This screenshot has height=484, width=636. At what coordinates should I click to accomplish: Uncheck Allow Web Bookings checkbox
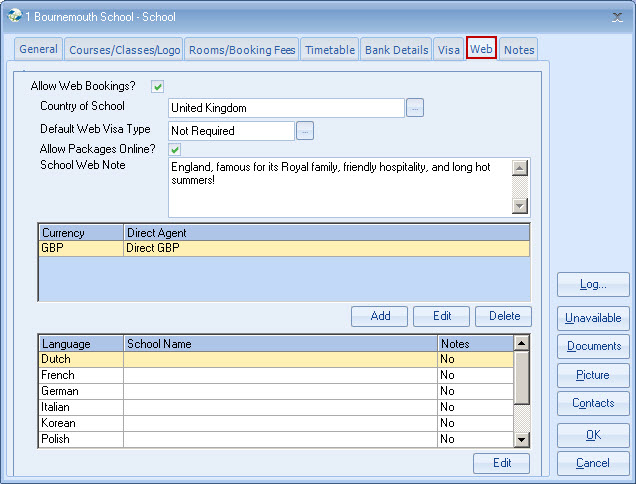coord(157,87)
